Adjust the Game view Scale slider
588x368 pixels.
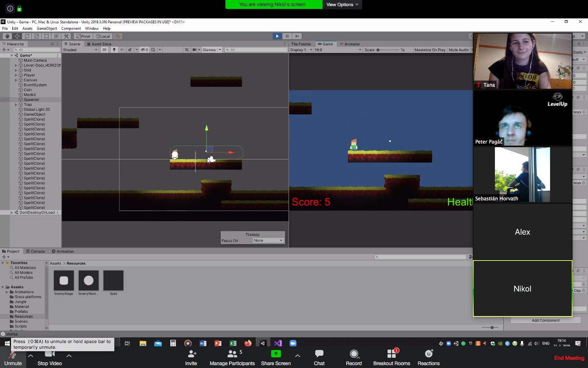(x=378, y=50)
